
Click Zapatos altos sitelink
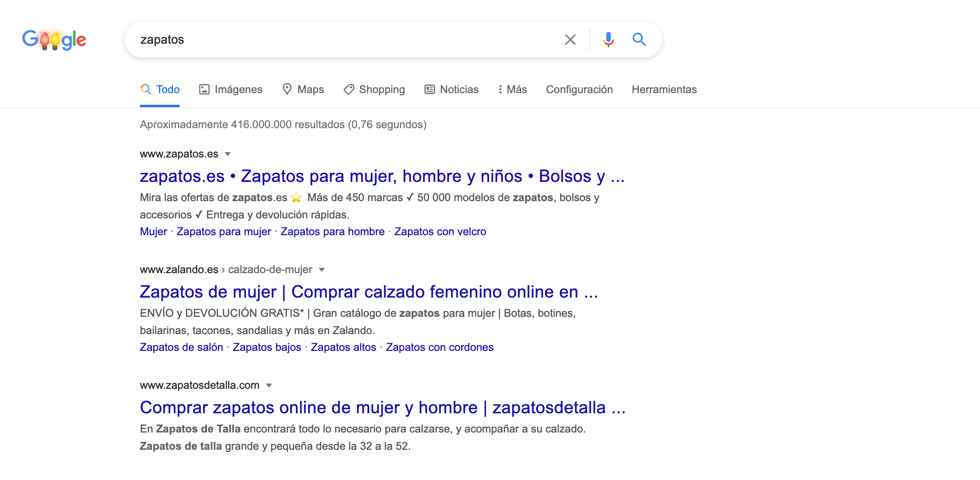[343, 347]
